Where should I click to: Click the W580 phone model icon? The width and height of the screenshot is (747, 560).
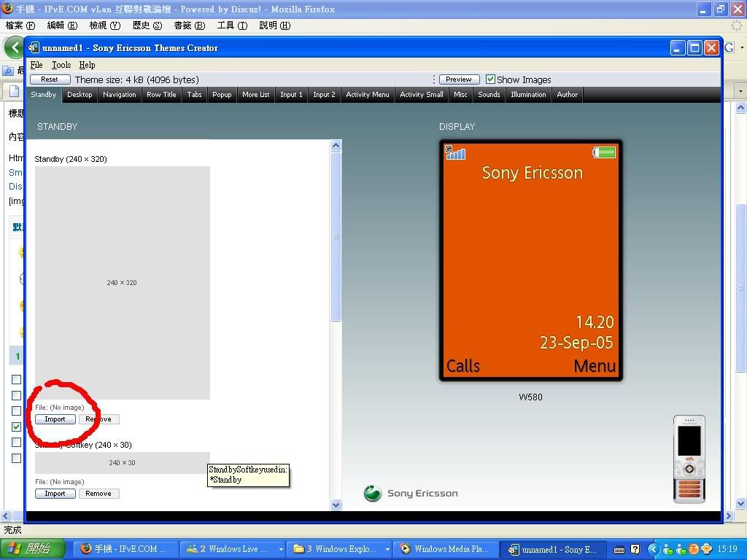point(689,459)
